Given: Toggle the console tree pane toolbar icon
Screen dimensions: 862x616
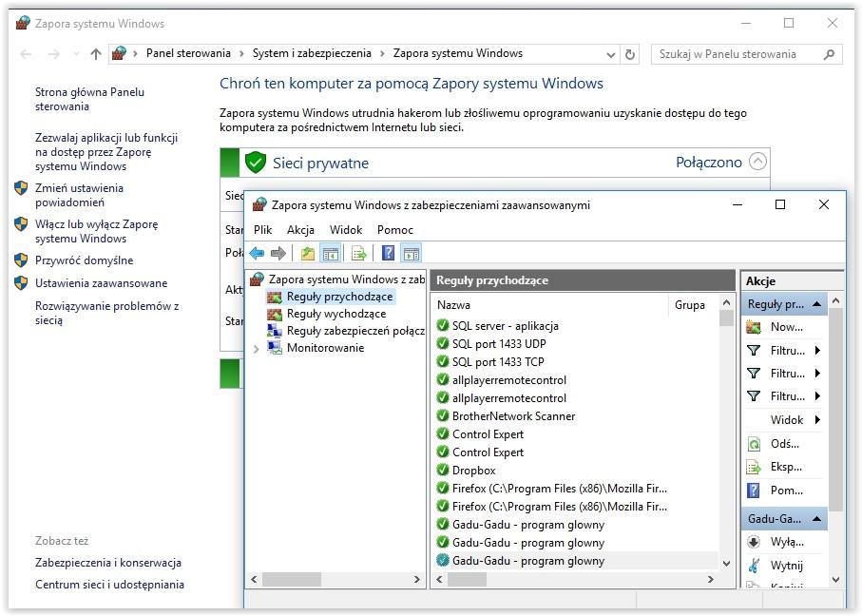Looking at the screenshot, I should point(331,254).
